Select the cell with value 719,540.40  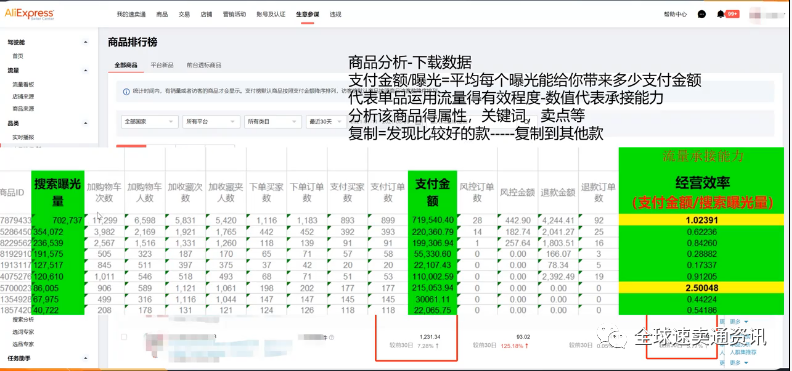432,220
